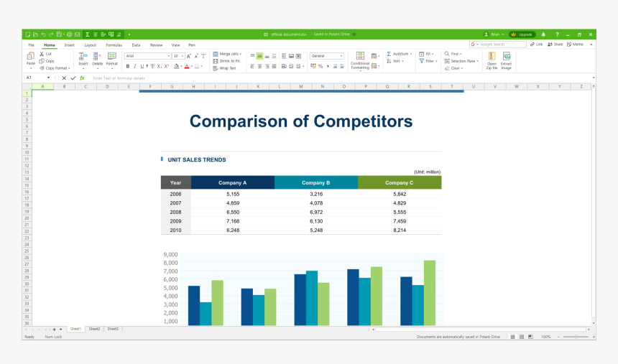Click the Insert cells icon

(83, 57)
